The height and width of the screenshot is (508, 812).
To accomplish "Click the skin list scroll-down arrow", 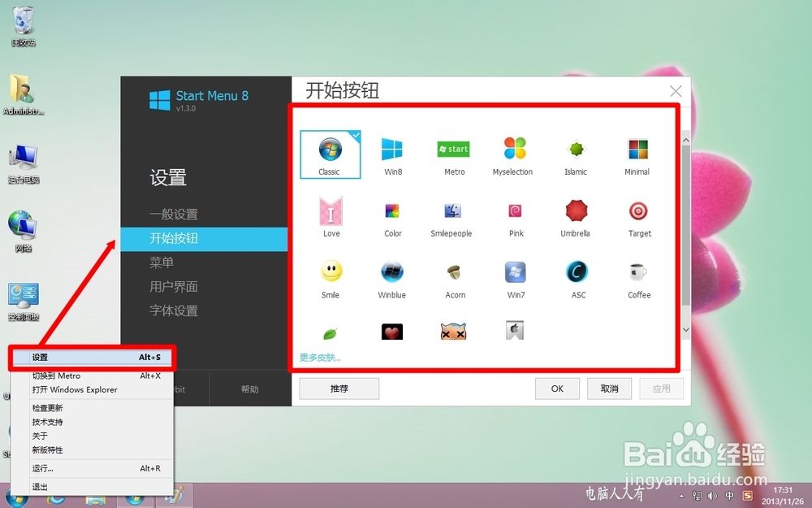I will click(x=686, y=330).
